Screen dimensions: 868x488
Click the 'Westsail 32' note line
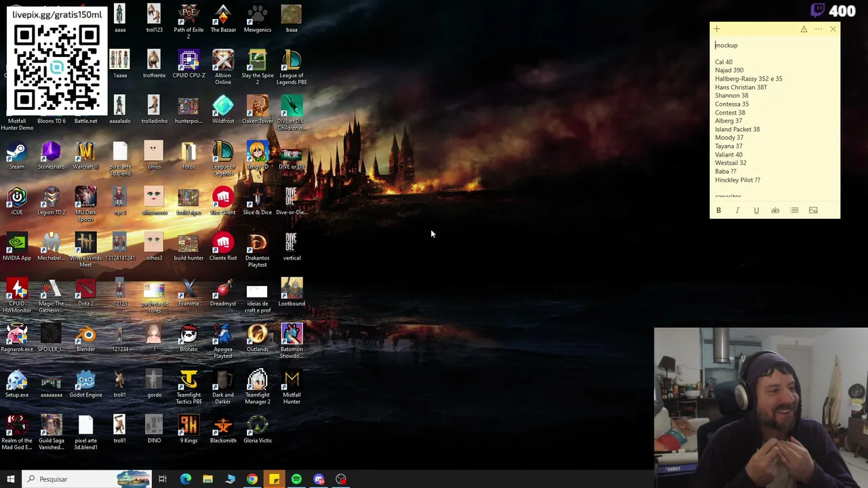click(x=730, y=163)
